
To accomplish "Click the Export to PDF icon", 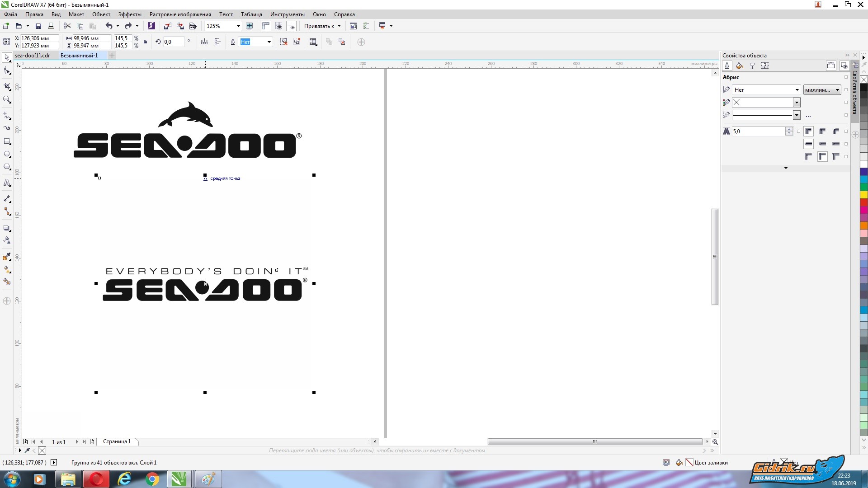I will (193, 26).
